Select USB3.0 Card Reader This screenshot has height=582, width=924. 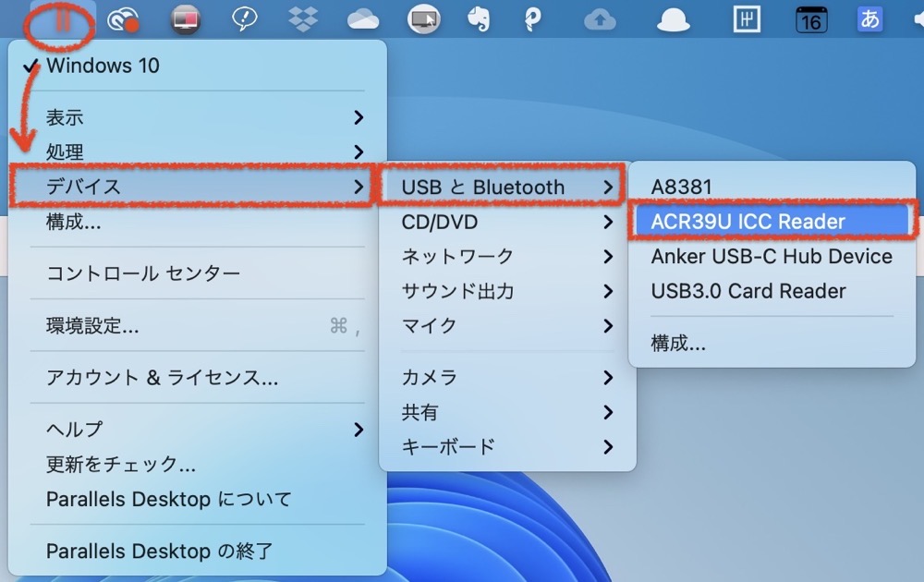pyautogui.click(x=772, y=291)
